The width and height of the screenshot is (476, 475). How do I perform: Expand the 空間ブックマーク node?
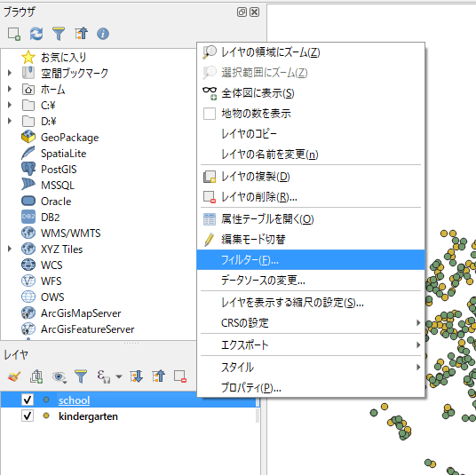pos(10,73)
